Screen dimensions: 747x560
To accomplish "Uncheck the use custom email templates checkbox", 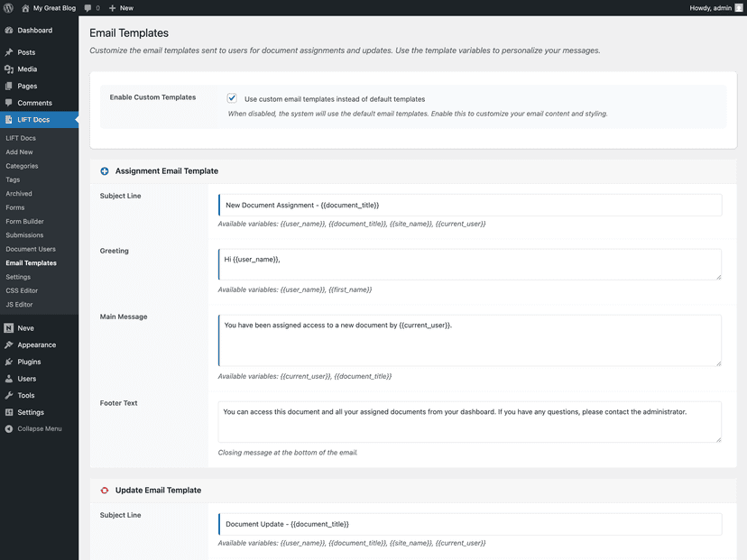I will [232, 98].
